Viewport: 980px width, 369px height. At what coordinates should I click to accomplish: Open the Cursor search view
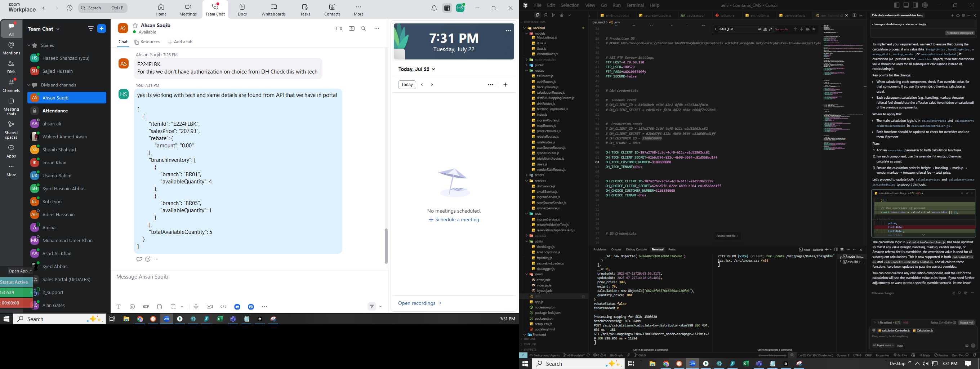(x=545, y=15)
